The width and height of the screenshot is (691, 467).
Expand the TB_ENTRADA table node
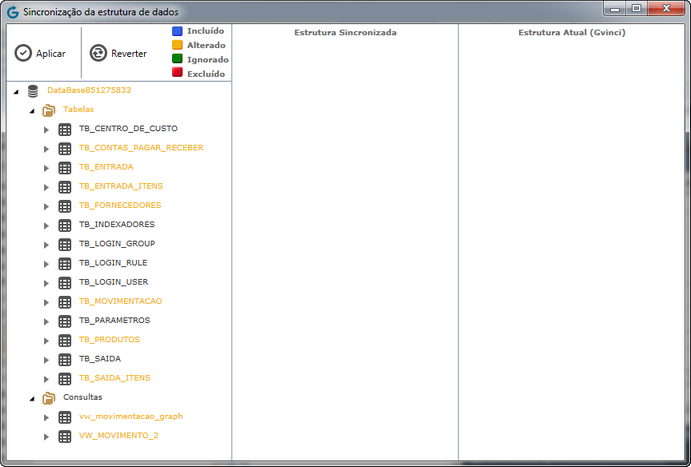(x=46, y=168)
